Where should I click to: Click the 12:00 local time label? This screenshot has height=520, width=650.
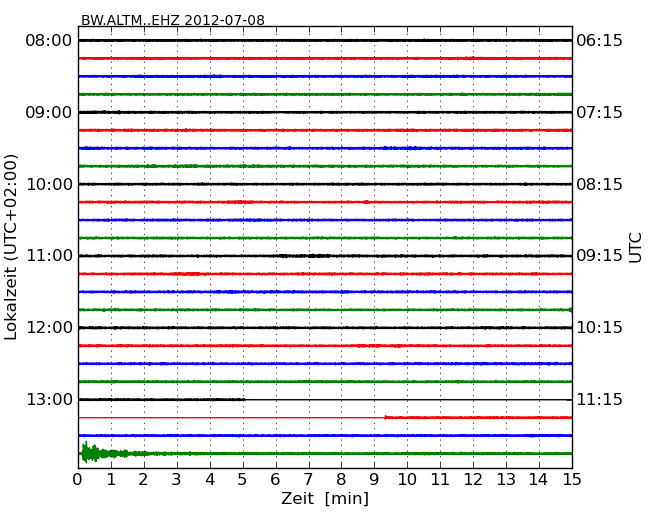click(x=49, y=328)
